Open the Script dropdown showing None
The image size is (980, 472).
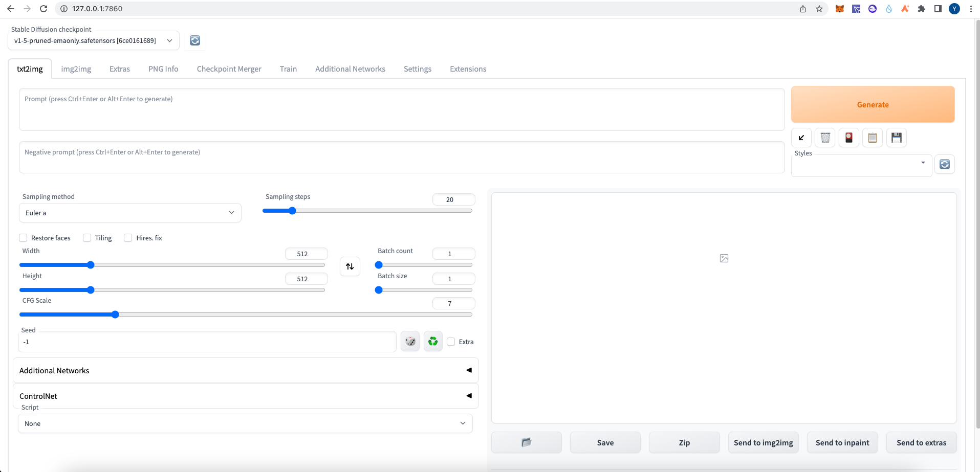pyautogui.click(x=245, y=423)
